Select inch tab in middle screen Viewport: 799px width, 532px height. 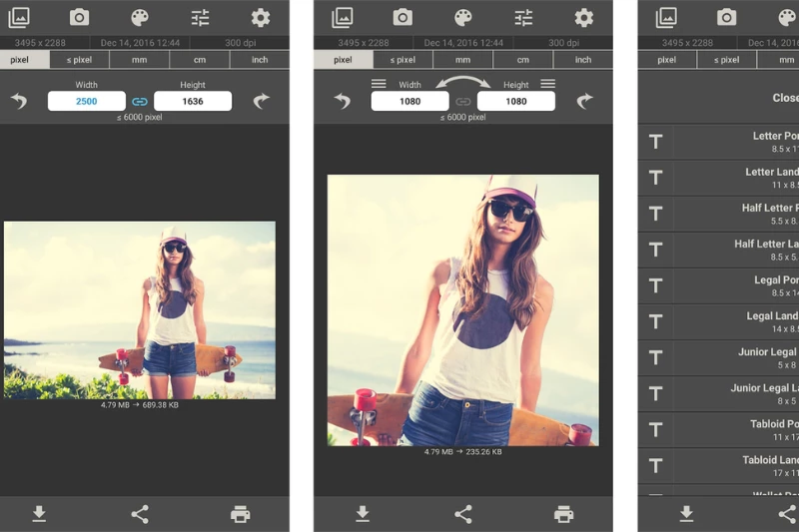(583, 60)
